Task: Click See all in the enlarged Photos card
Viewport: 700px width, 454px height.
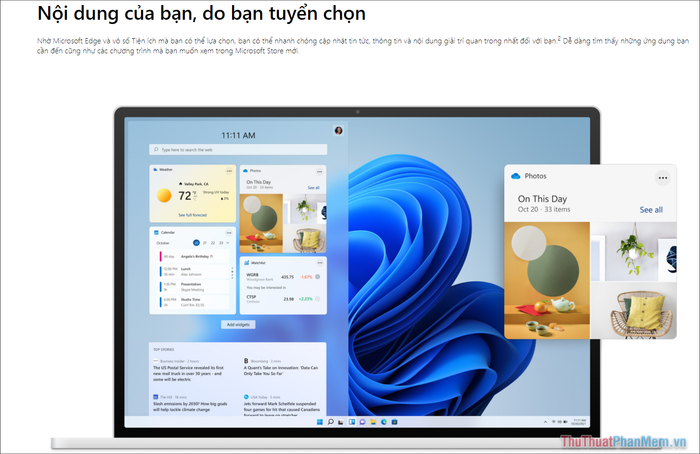Action: point(651,210)
